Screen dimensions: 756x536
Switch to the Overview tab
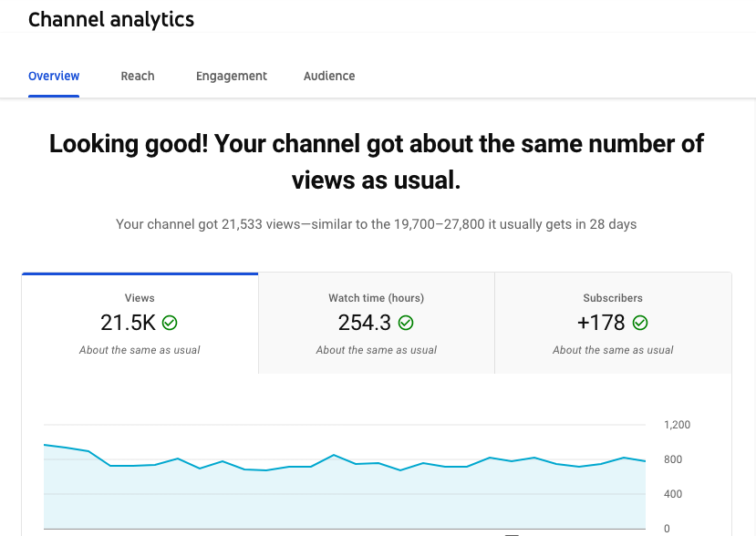coord(54,76)
